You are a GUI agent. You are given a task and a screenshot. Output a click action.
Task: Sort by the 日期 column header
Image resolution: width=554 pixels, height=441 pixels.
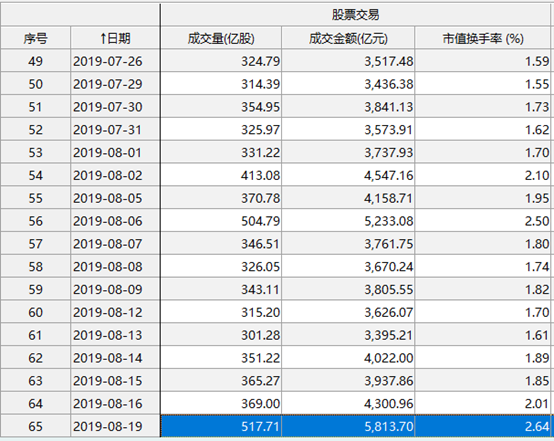pyautogui.click(x=115, y=38)
